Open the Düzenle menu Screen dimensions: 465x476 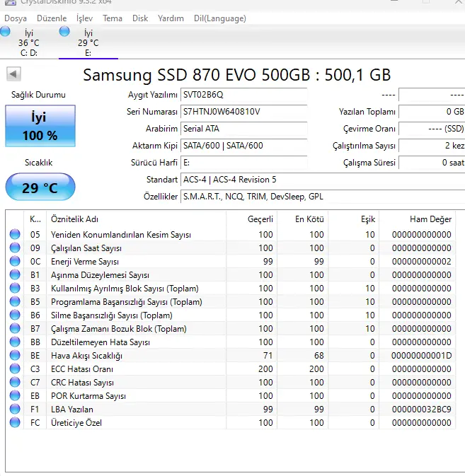coord(52,18)
